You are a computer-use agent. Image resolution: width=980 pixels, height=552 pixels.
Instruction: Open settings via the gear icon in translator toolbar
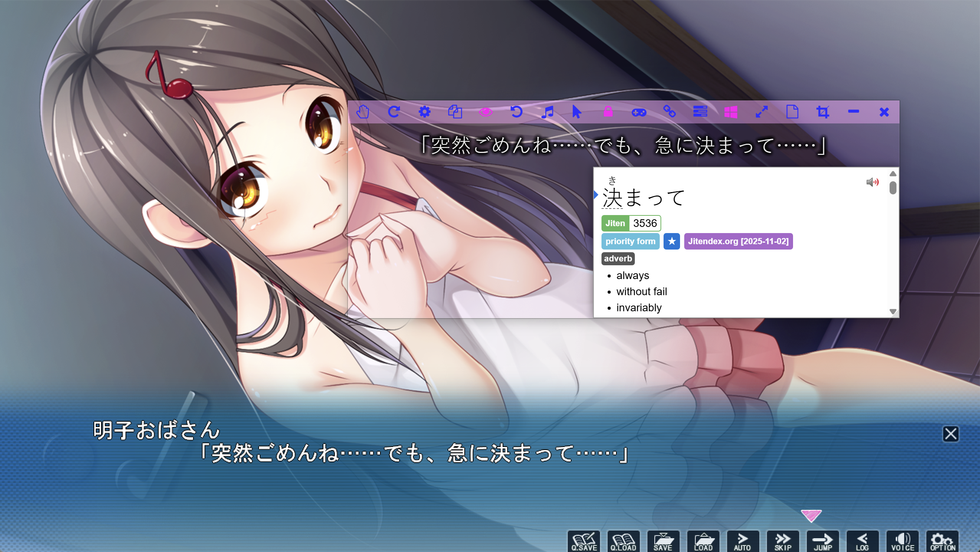click(x=424, y=112)
